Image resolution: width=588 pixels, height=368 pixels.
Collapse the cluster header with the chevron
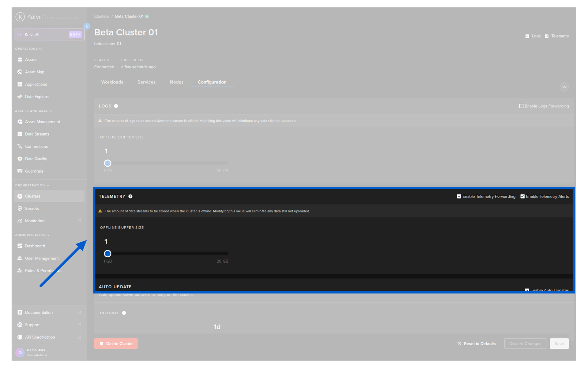(564, 87)
